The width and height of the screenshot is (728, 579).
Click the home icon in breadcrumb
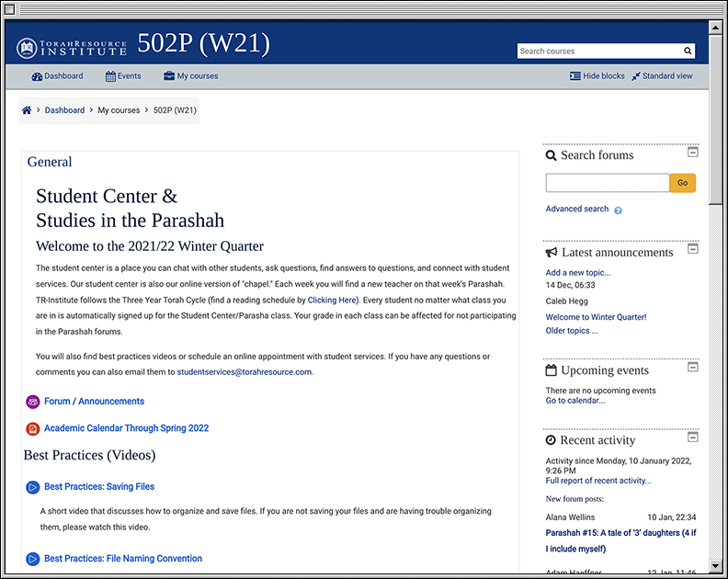(x=27, y=110)
